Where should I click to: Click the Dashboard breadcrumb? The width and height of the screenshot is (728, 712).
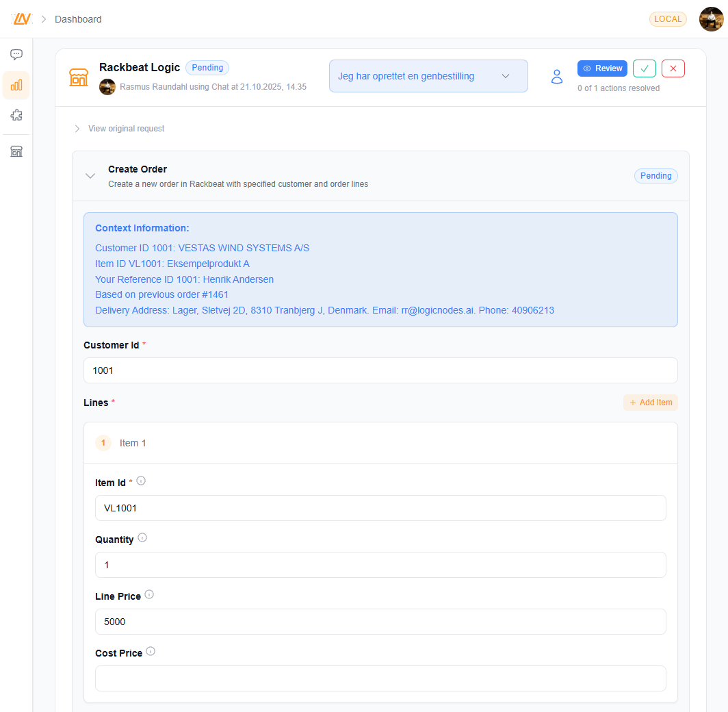tap(78, 19)
